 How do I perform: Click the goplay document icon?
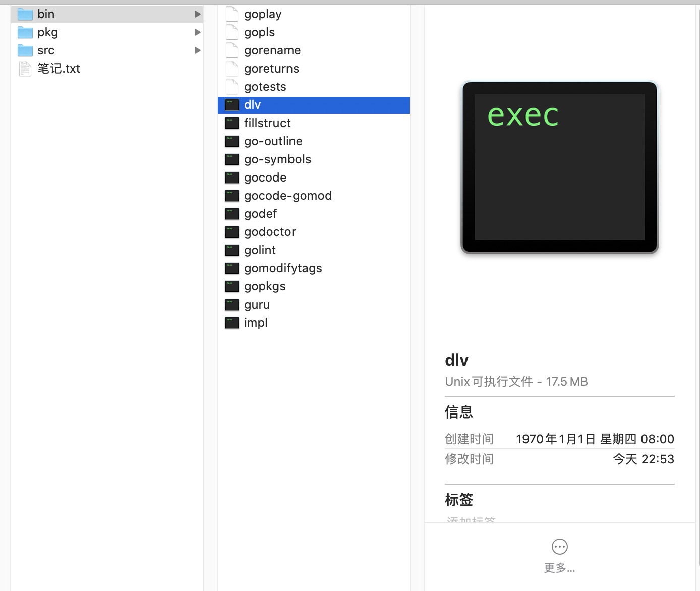click(231, 14)
